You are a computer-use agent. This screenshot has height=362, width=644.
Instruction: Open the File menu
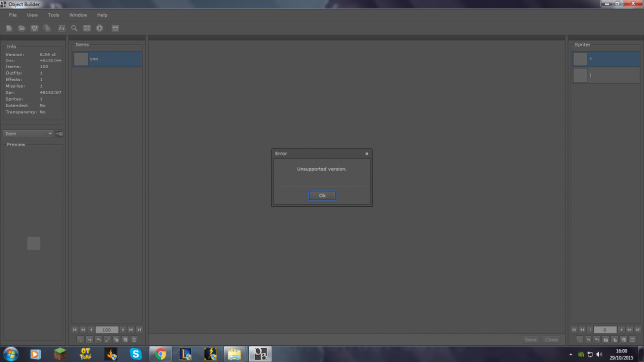pyautogui.click(x=13, y=15)
